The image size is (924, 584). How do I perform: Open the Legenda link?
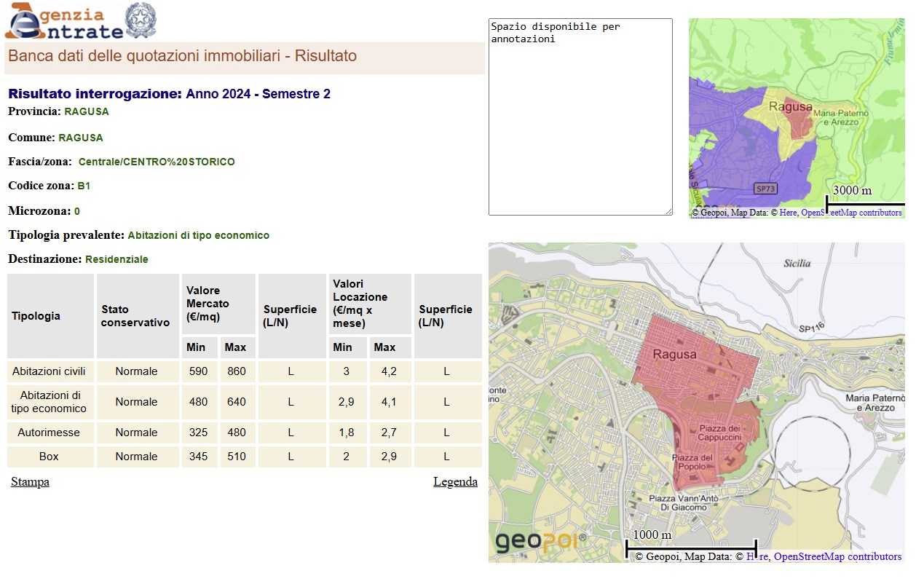pyautogui.click(x=455, y=482)
